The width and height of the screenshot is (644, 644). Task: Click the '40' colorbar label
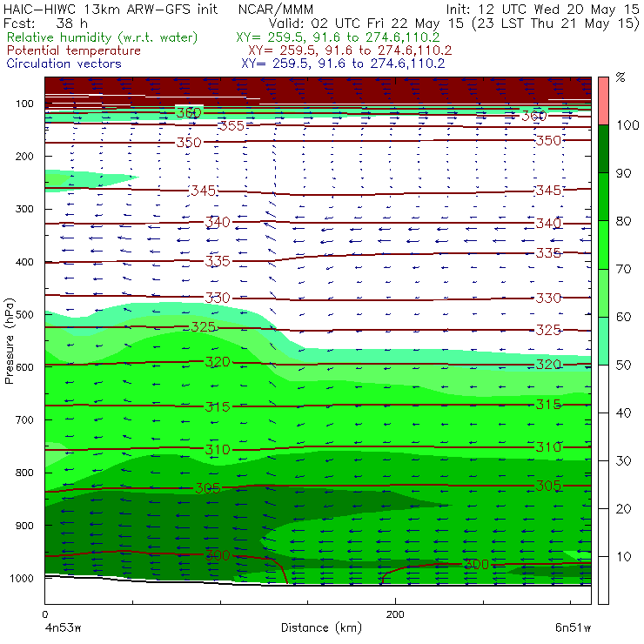coord(623,413)
